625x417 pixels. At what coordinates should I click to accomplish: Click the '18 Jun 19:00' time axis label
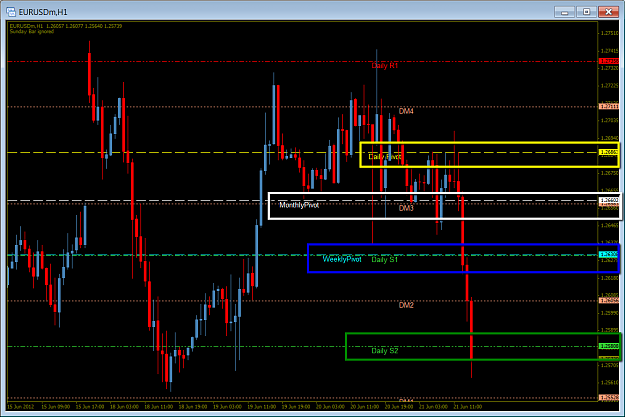193,407
